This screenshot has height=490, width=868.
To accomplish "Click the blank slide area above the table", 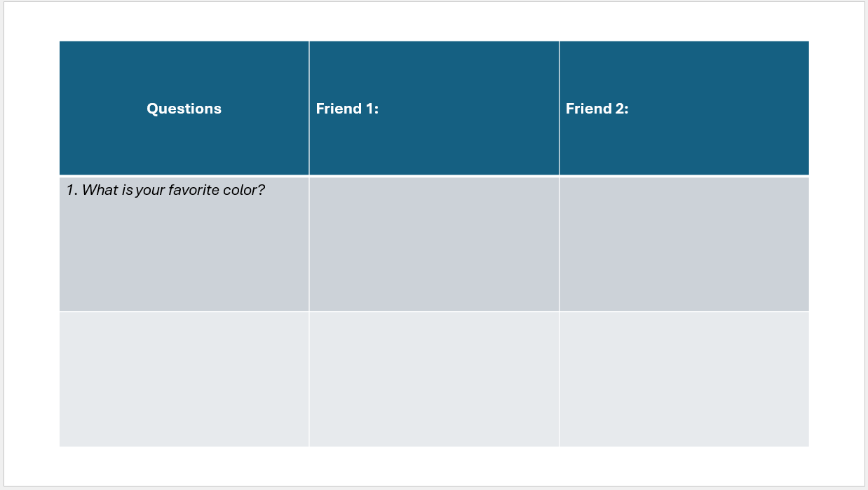I will 434,21.
